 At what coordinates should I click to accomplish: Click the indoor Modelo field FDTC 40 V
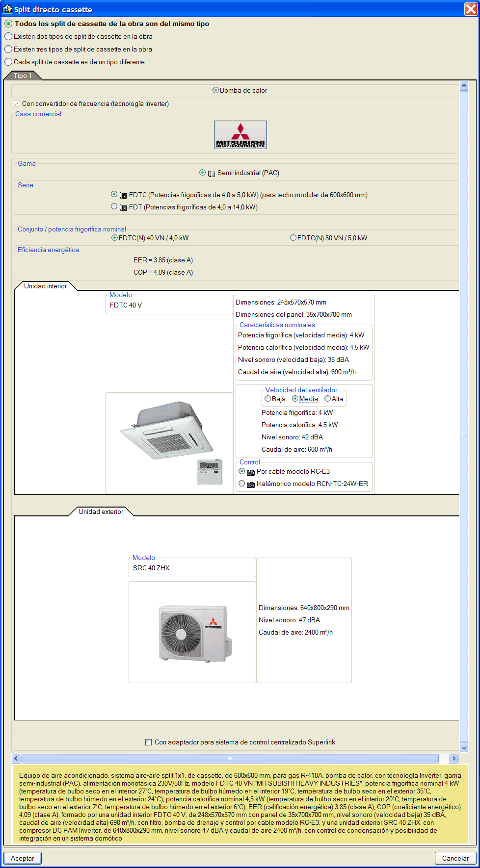(x=169, y=306)
